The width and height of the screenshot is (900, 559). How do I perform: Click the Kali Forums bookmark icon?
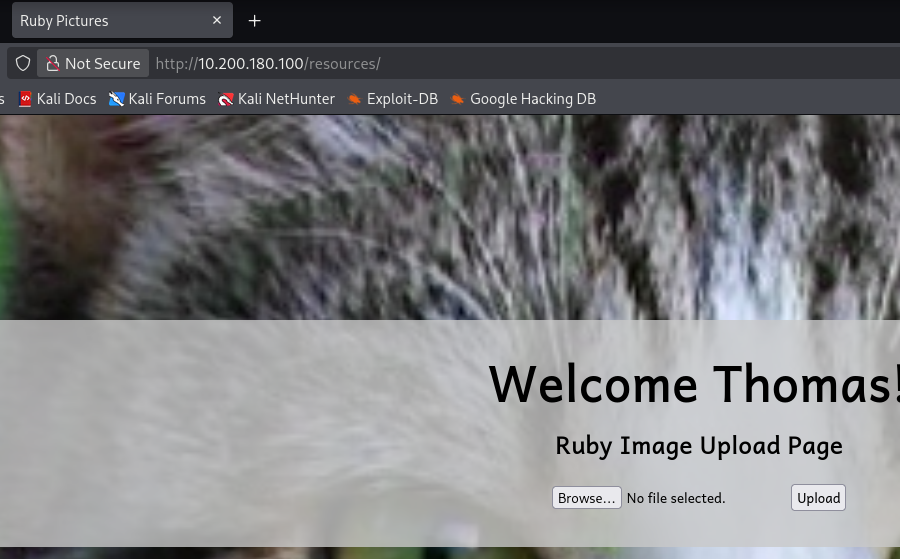(117, 99)
